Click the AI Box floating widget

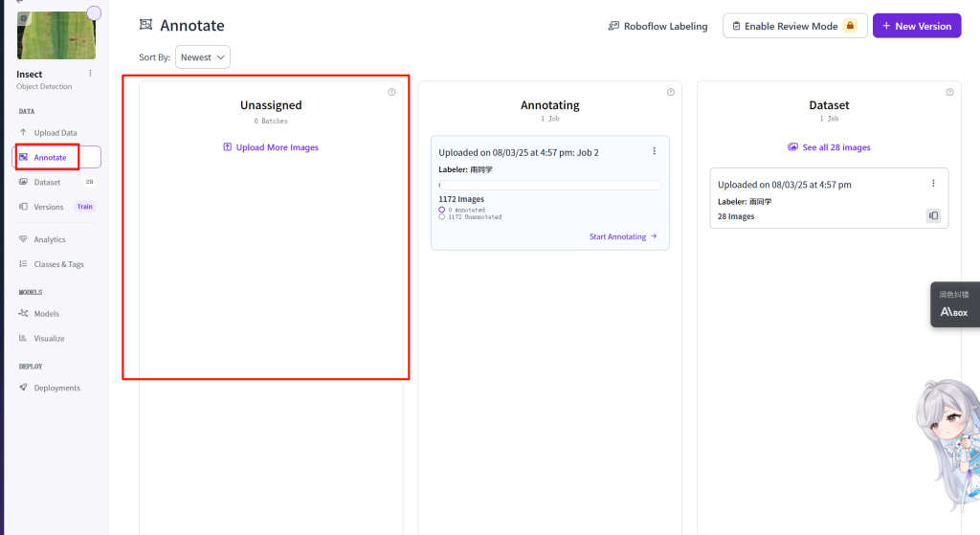[x=954, y=304]
